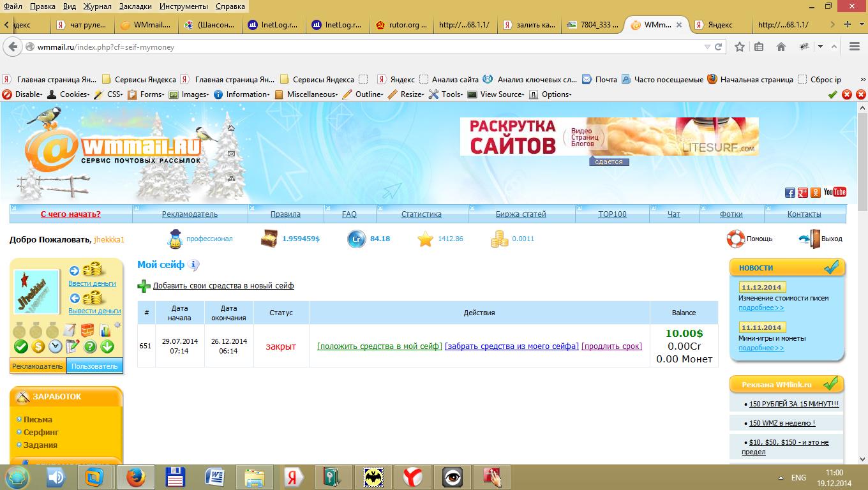Open the Инструменты menu
The image size is (868, 490).
[x=184, y=6]
